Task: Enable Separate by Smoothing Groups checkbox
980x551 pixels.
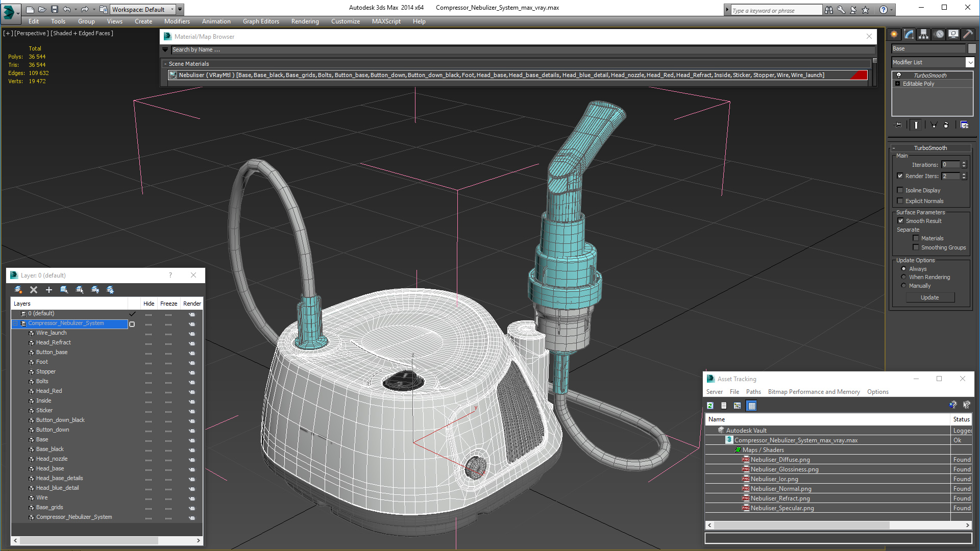Action: pos(916,247)
